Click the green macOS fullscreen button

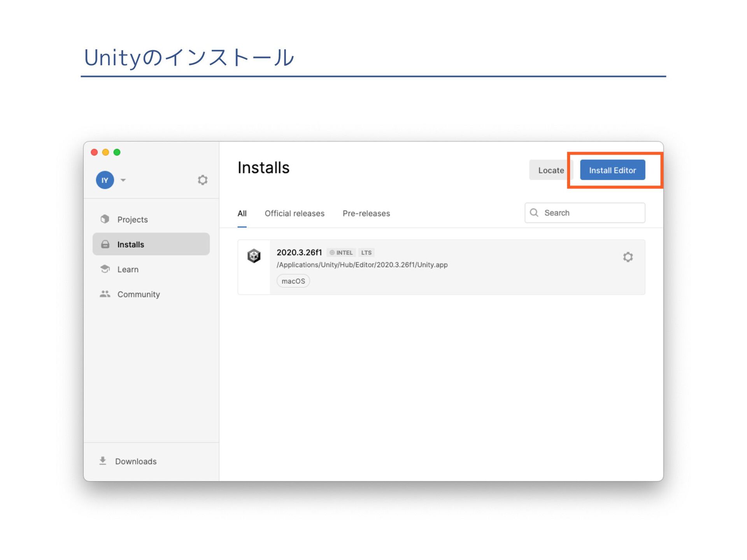tap(117, 152)
